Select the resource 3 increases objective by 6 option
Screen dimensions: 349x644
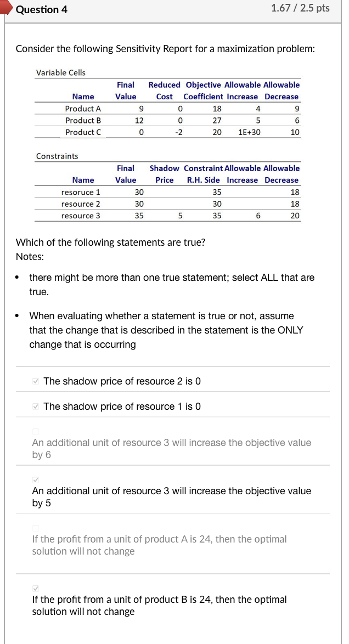[x=35, y=431]
